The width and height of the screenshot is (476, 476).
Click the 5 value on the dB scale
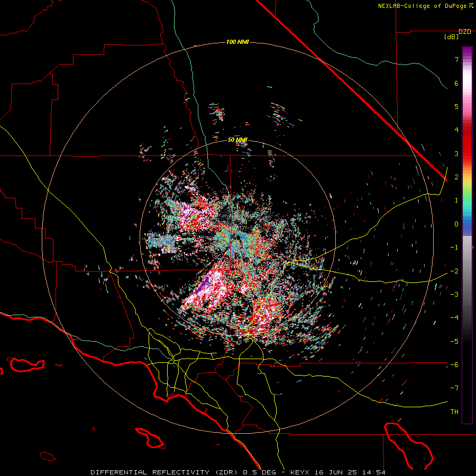click(x=456, y=106)
